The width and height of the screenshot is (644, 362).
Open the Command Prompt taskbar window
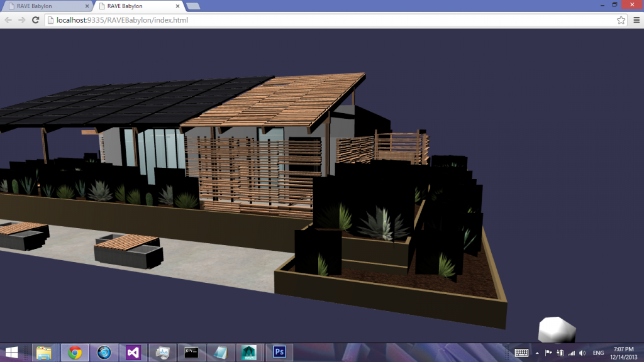click(191, 353)
